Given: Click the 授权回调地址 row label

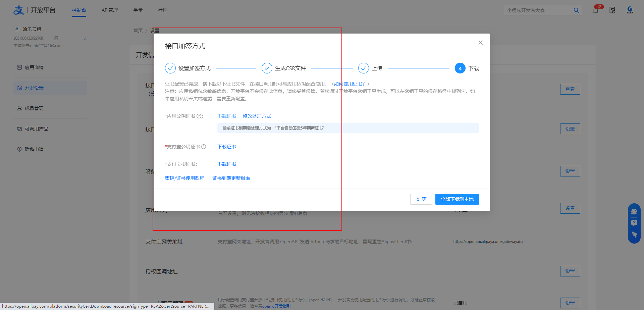Looking at the screenshot, I should pos(161,271).
